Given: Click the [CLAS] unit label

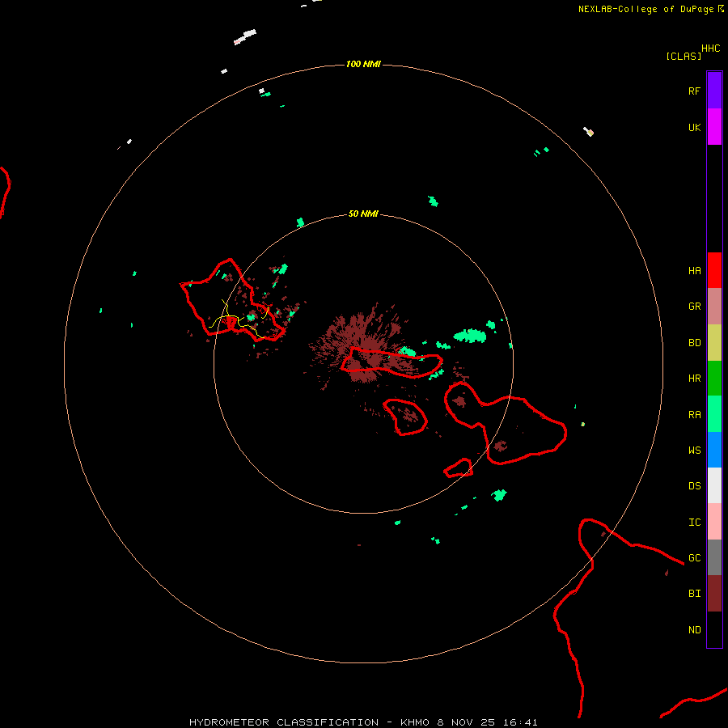Looking at the screenshot, I should [x=684, y=56].
